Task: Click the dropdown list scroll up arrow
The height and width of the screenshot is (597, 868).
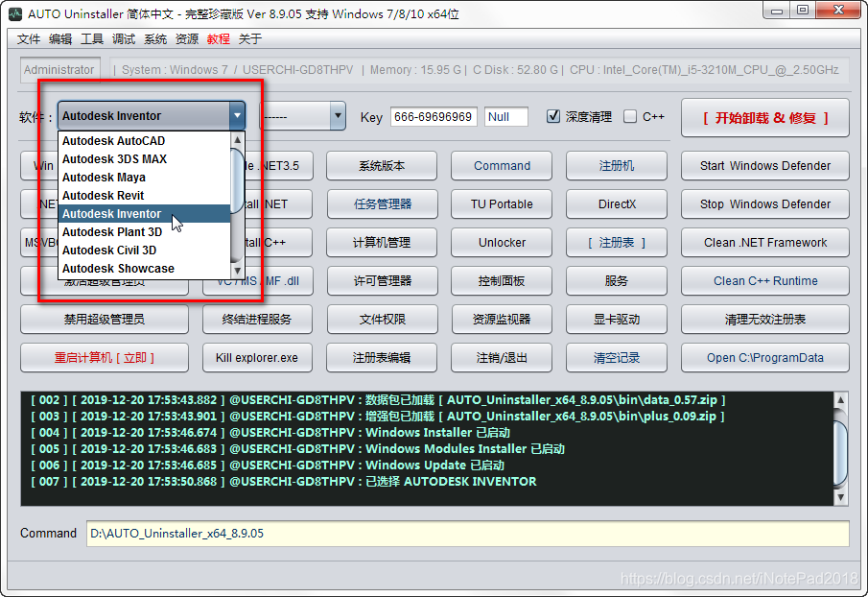Action: [x=238, y=139]
